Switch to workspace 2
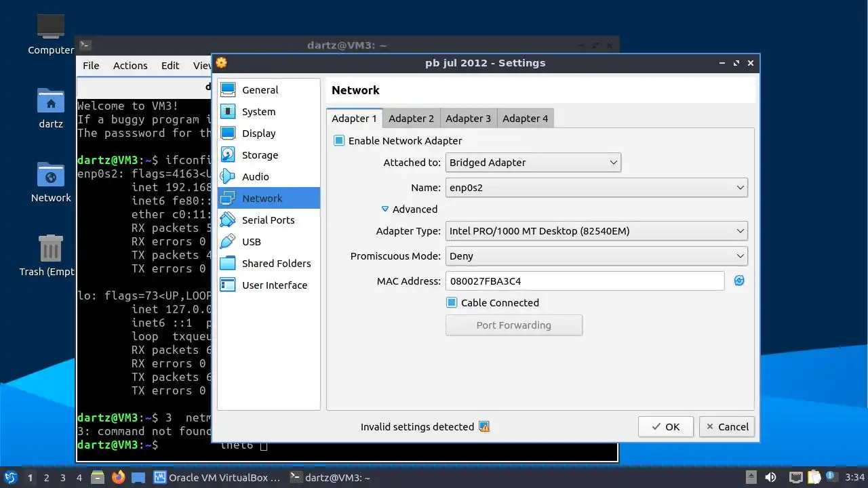The image size is (868, 488). 46,478
